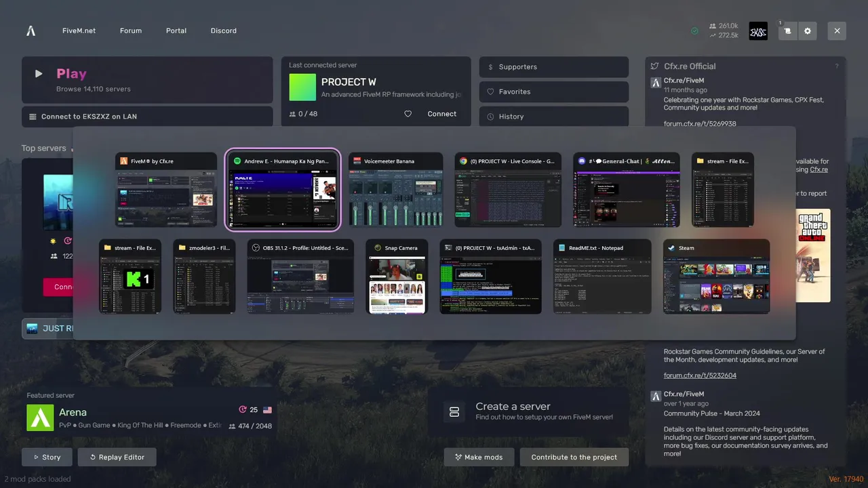Select ReadME.txt Notepad window thumbnail
The image size is (868, 488).
point(602,277)
